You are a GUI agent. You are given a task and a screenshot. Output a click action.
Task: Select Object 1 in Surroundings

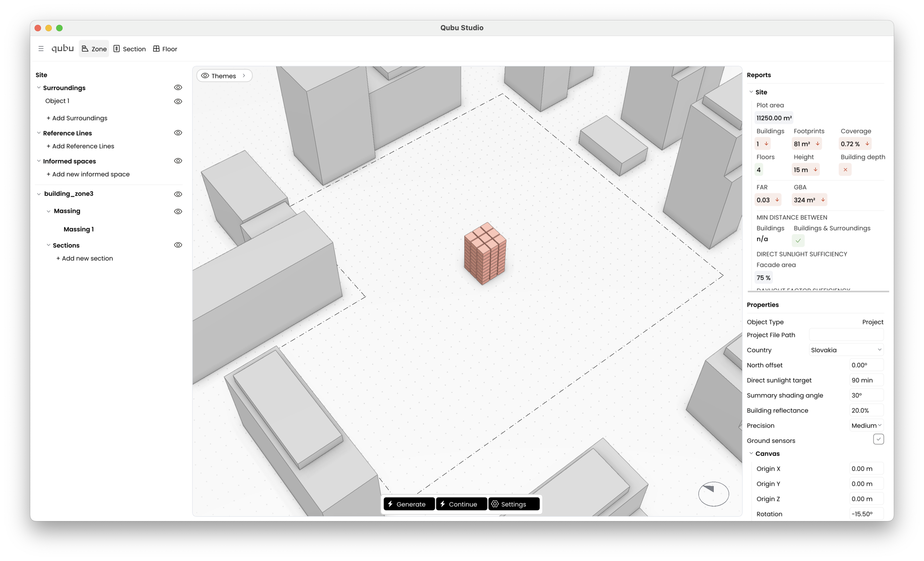point(57,101)
